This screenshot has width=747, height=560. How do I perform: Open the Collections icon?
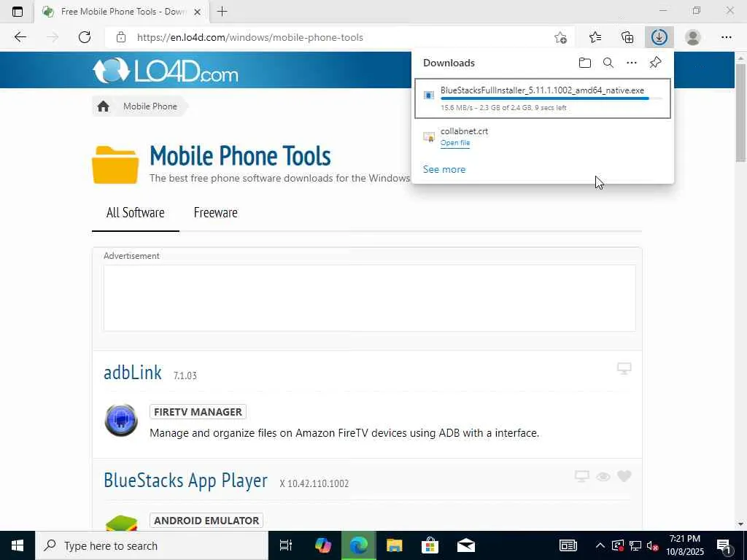pos(627,37)
